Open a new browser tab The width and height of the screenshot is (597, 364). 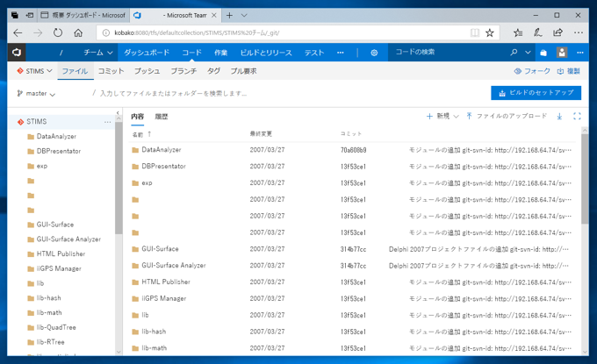click(x=229, y=15)
